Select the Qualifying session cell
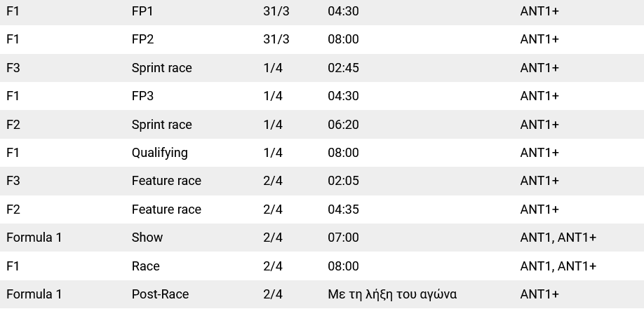644x309 pixels. (160, 153)
